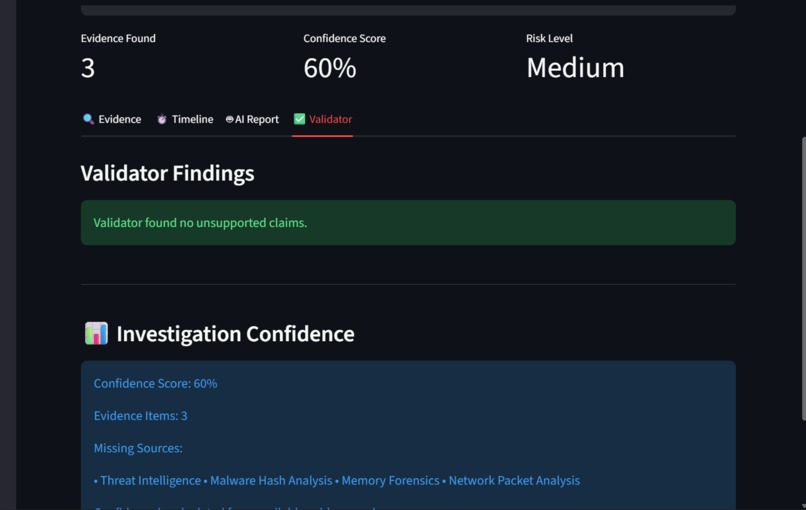Click the 'Evidence Items: 3' line
The height and width of the screenshot is (510, 806).
tap(140, 415)
